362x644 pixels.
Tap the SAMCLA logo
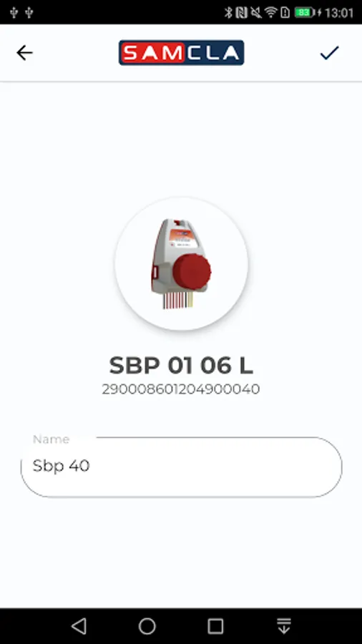(x=182, y=52)
